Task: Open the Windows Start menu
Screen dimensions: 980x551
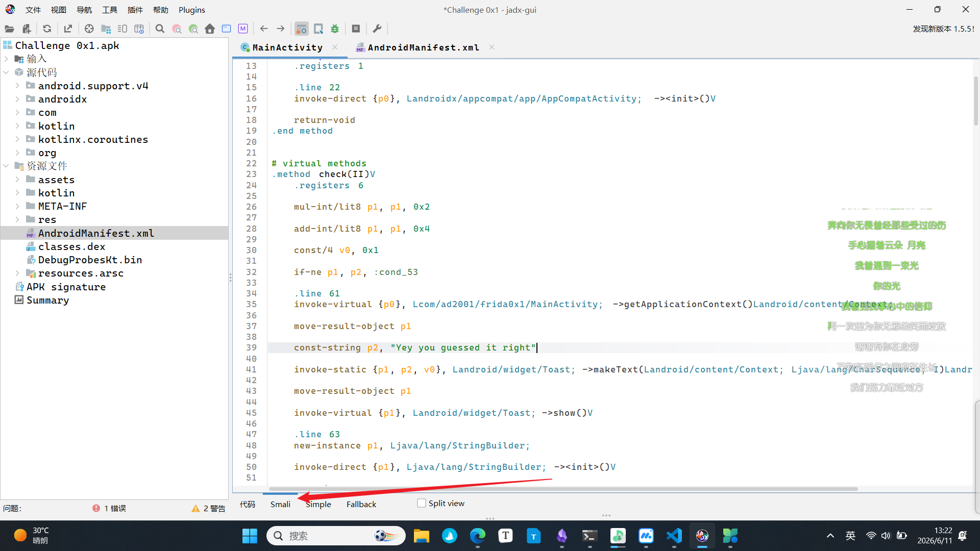Action: (x=250, y=536)
